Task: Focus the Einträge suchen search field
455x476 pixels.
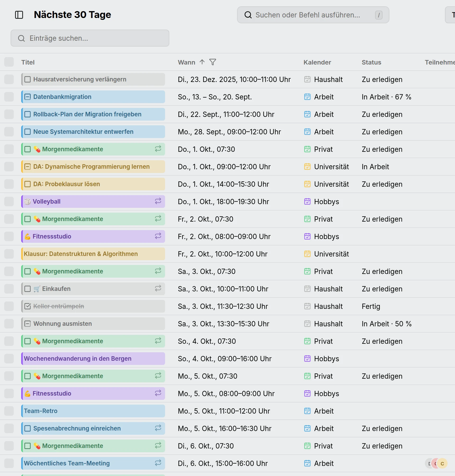Action: coord(90,38)
